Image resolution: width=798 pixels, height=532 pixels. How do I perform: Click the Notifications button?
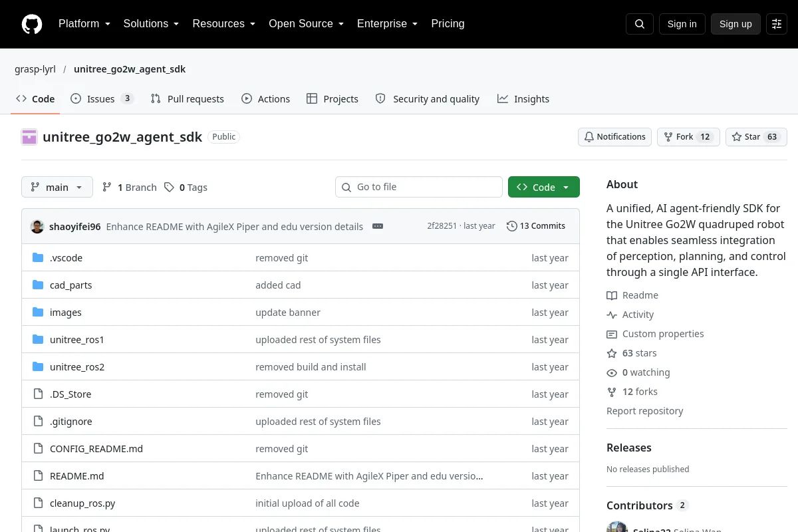(x=614, y=137)
